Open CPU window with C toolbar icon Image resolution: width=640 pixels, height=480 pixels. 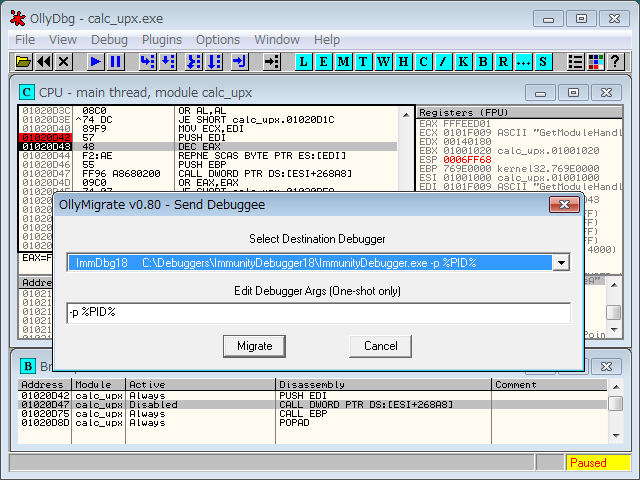coord(423,62)
